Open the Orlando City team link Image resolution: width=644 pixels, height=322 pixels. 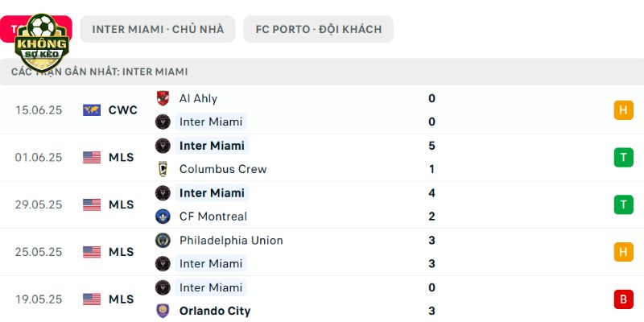(x=215, y=311)
